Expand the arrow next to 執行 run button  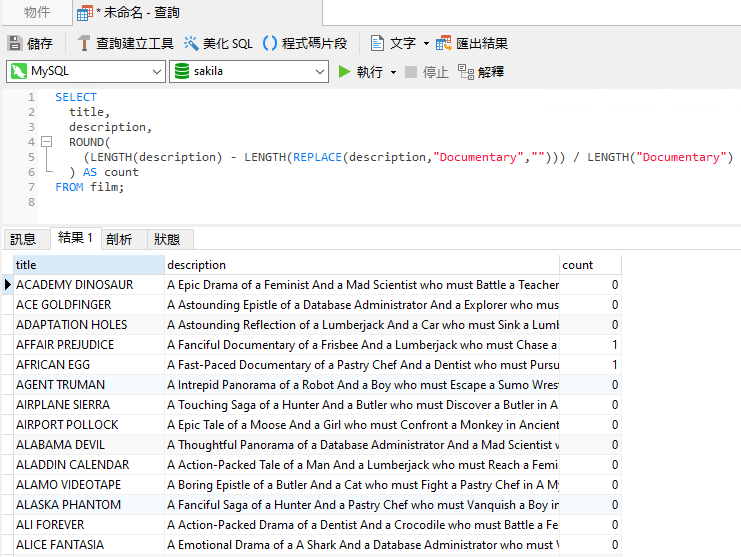click(x=393, y=72)
